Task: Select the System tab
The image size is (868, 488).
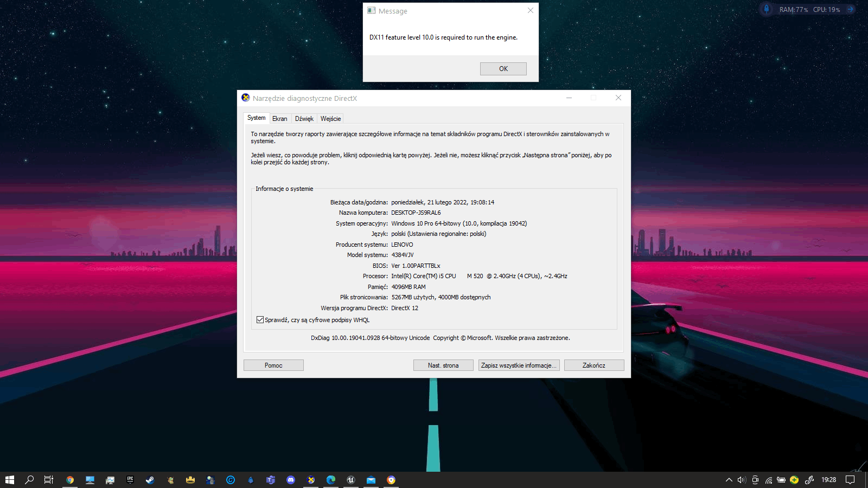Action: 257,118
